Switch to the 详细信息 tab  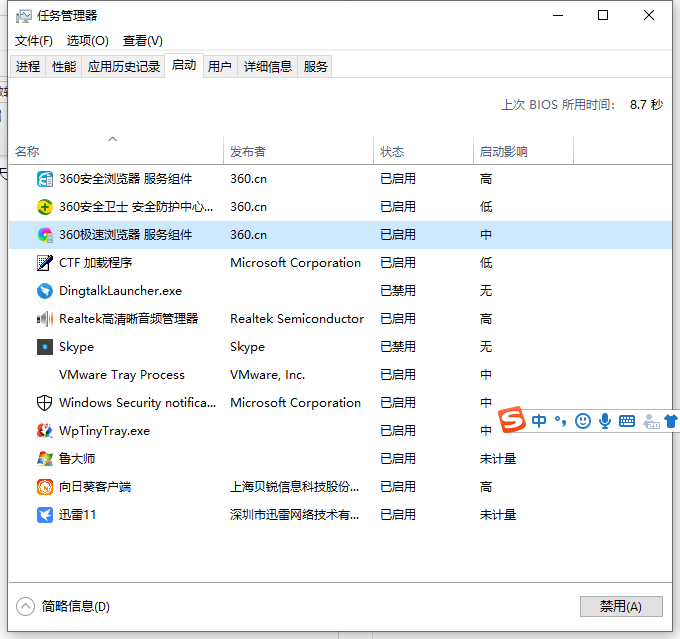point(268,66)
